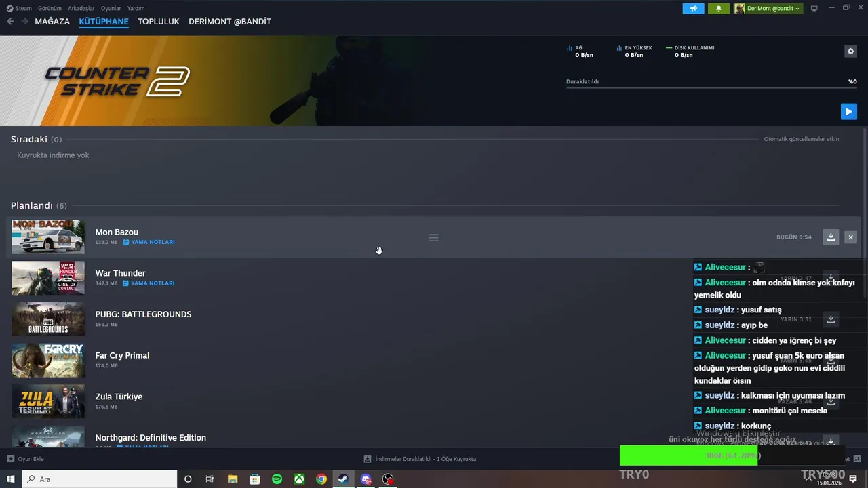Open Cortana circle on taskbar
The width and height of the screenshot is (868, 488).
coord(188,479)
